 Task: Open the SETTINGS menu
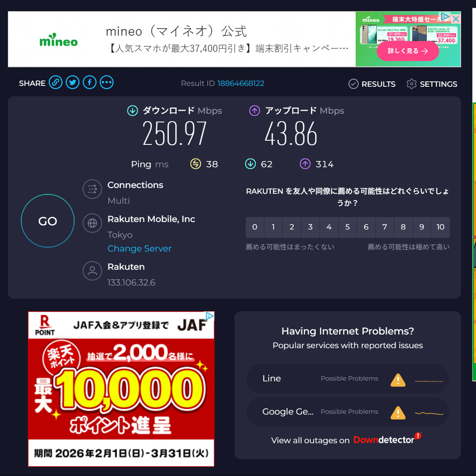click(x=432, y=84)
